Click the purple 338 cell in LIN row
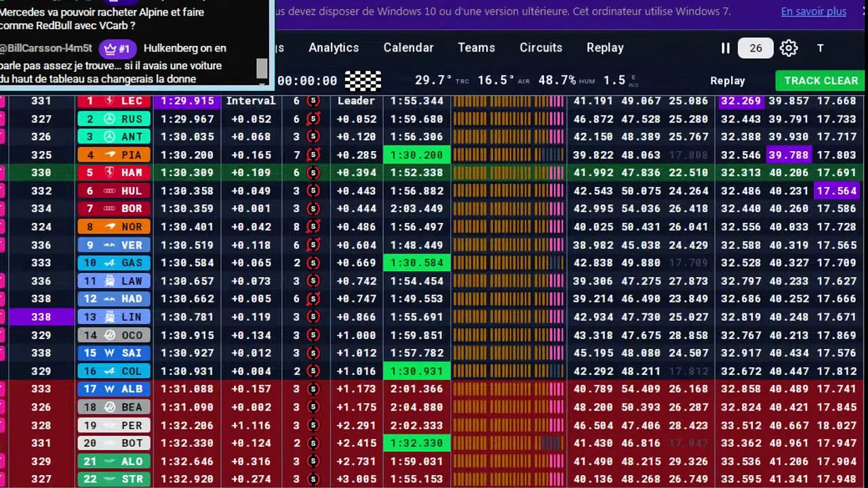The width and height of the screenshot is (868, 488). coord(41,317)
